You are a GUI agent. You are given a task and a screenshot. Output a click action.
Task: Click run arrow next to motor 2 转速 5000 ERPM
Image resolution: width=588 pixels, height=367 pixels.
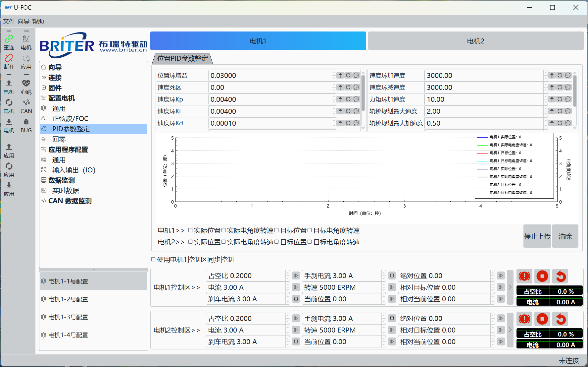(x=392, y=330)
